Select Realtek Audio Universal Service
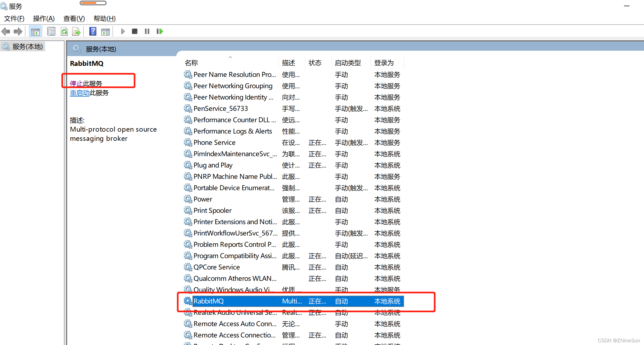644x345 pixels. (294, 312)
